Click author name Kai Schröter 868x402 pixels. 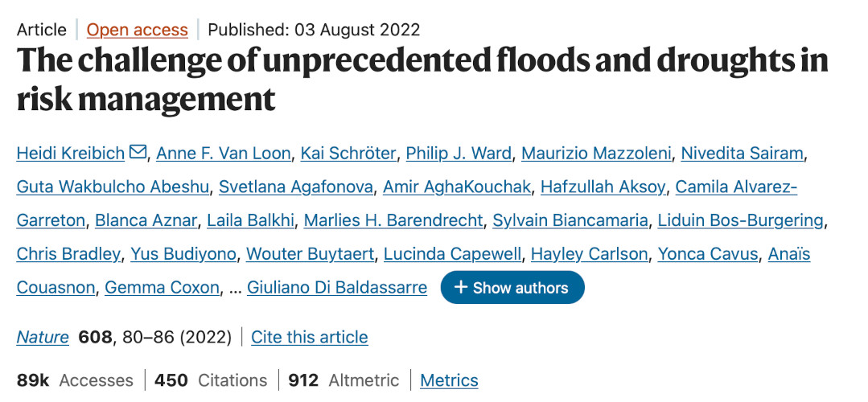coord(344,153)
